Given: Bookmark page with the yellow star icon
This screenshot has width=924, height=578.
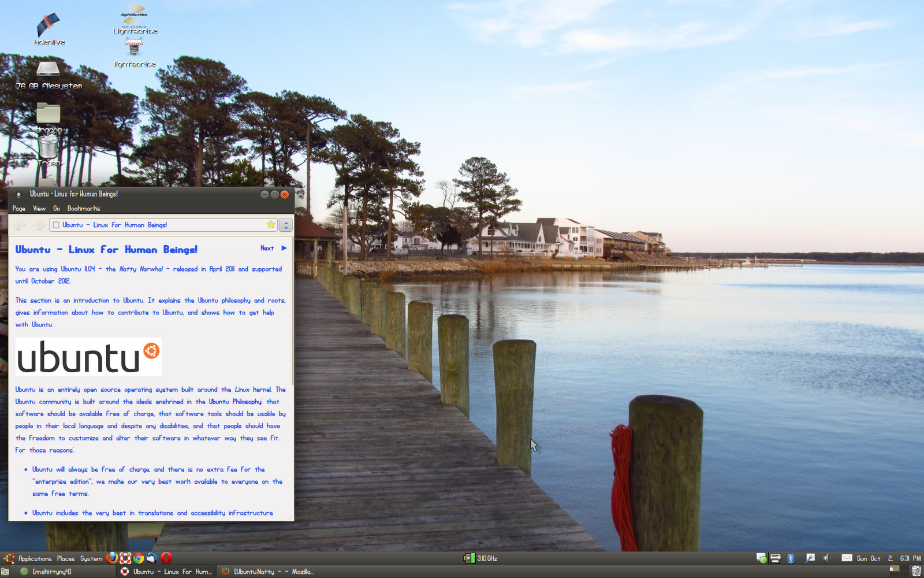Looking at the screenshot, I should pos(271,224).
